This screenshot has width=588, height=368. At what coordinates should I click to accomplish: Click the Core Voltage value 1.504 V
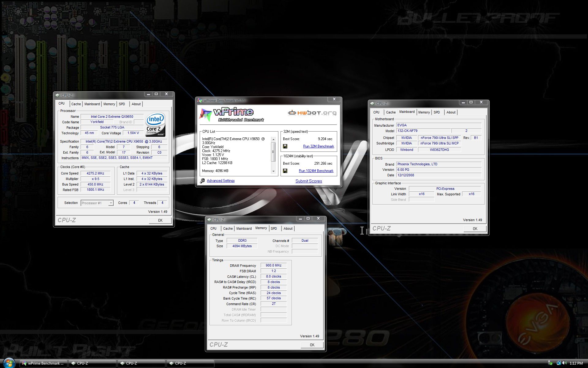[133, 133]
